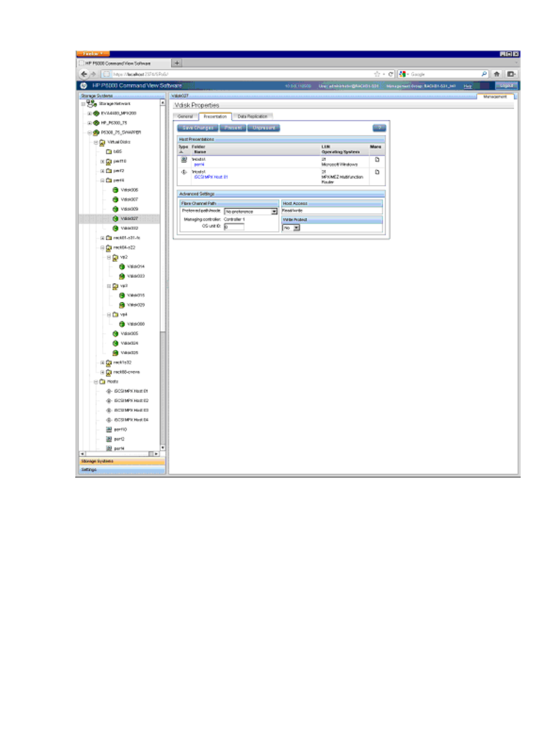560x746 pixels.
Task: Click the search magnifier in the Google box
Action: tap(484, 74)
